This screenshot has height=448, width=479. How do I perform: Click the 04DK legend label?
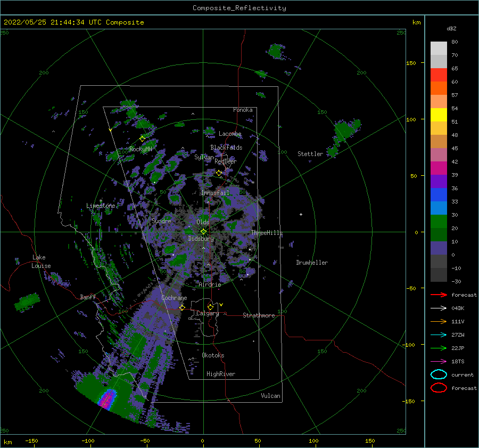pos(458,308)
